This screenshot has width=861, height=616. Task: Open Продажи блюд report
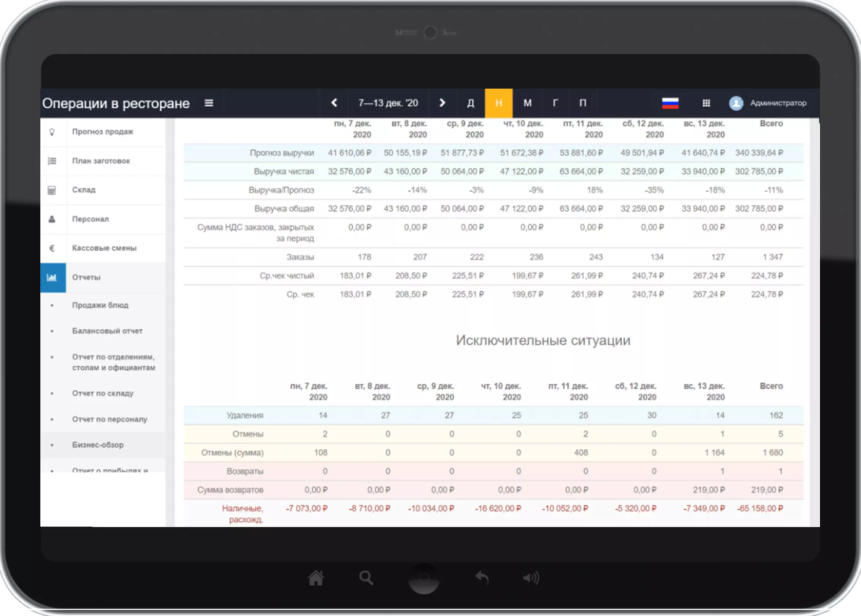[100, 305]
